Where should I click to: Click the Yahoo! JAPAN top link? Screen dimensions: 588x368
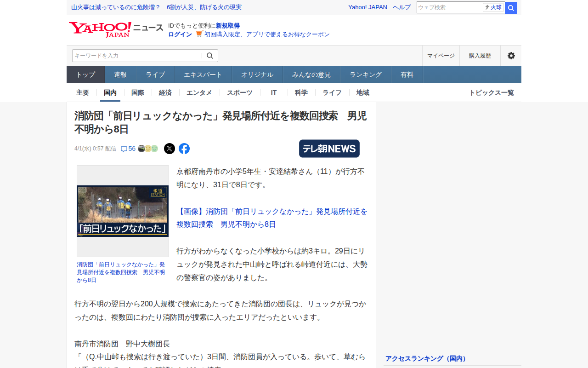point(367,7)
